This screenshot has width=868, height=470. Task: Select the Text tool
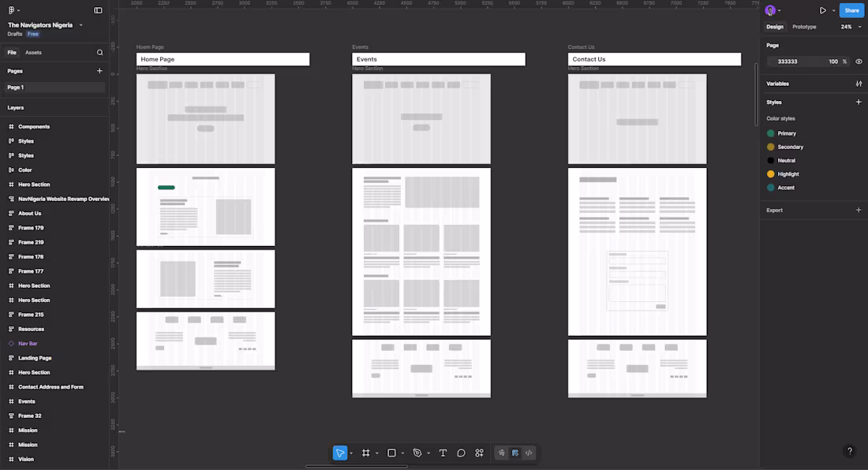pyautogui.click(x=443, y=453)
